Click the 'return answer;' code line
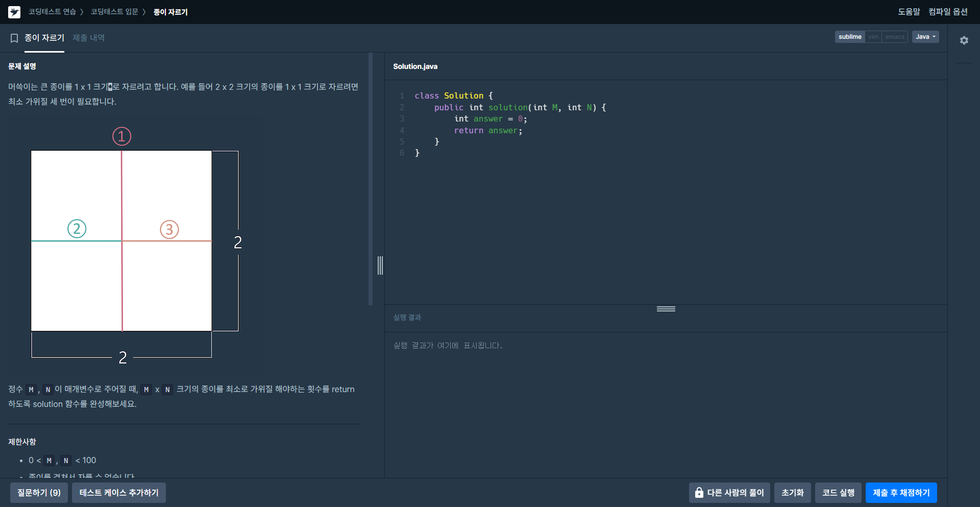The height and width of the screenshot is (507, 980). [x=488, y=131]
